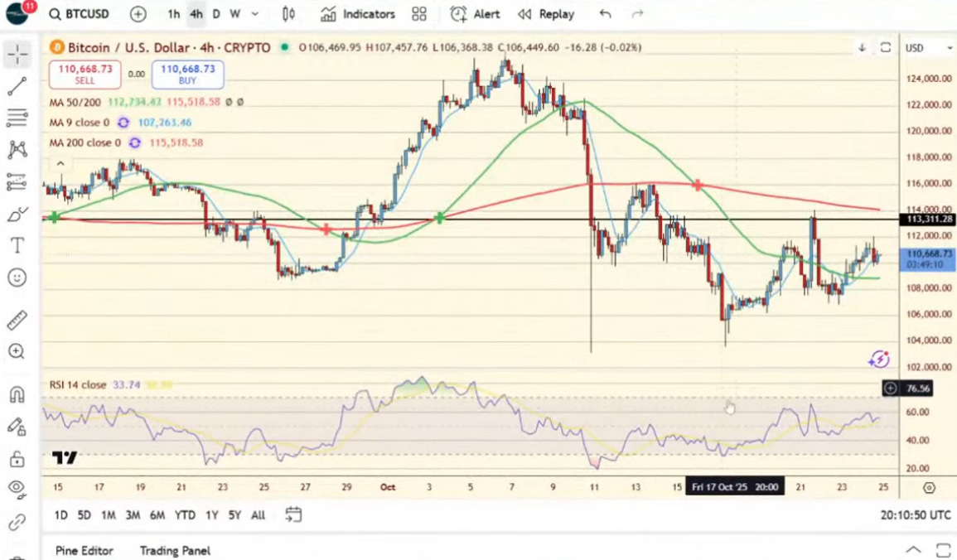This screenshot has width=957, height=560.
Task: Open the forecasting and measurement position tools
Action: click(x=17, y=181)
